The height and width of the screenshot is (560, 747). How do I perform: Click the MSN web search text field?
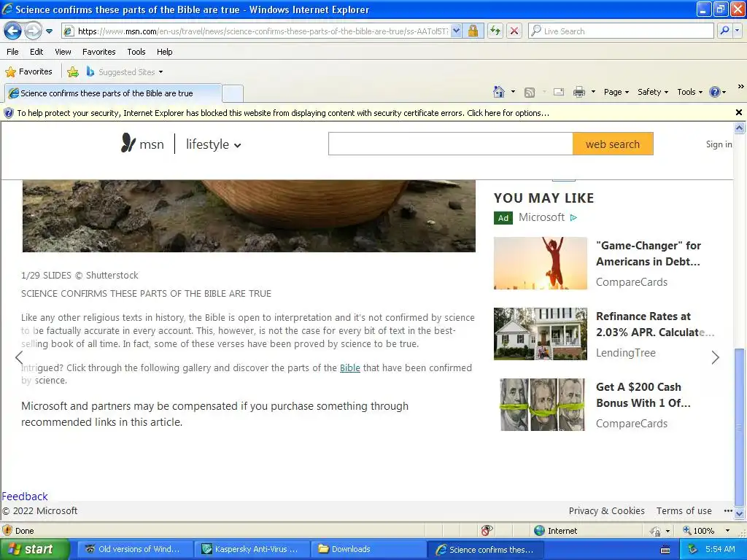pos(450,144)
